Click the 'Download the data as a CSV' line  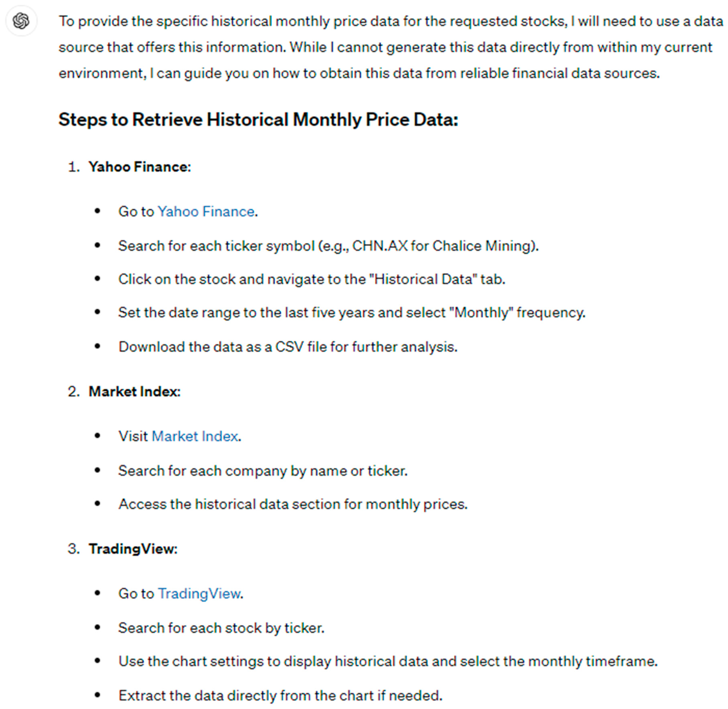tap(288, 347)
